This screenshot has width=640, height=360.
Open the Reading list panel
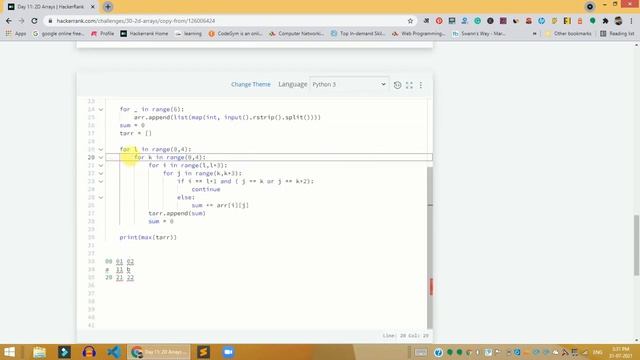click(x=617, y=33)
